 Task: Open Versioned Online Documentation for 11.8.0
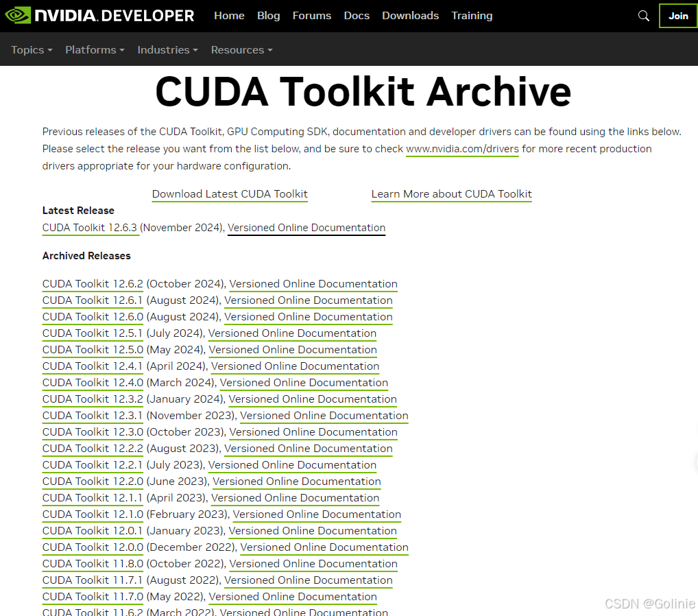click(313, 564)
